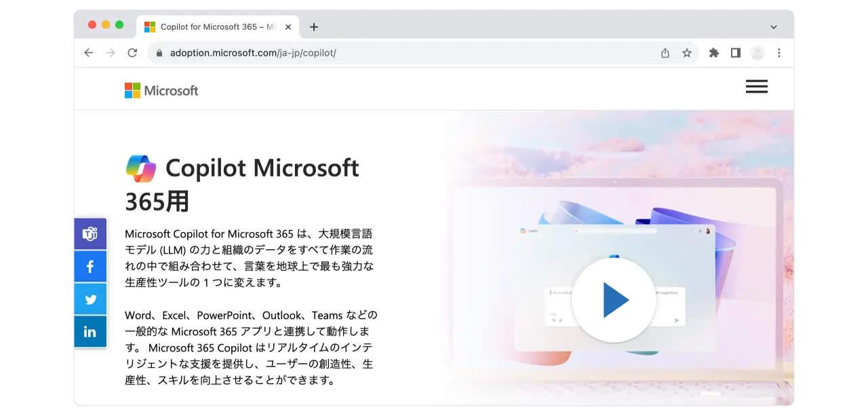Viewport: 868px width, 416px height.
Task: Open a new browser tab
Action: pyautogui.click(x=313, y=27)
